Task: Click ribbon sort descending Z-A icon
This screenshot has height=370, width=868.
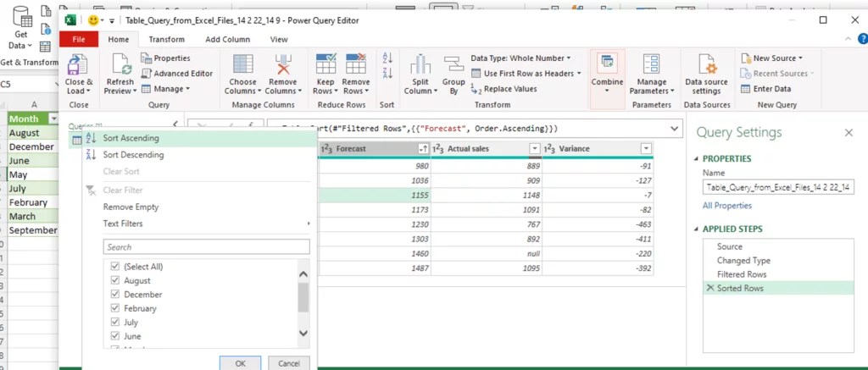Action: pyautogui.click(x=387, y=73)
